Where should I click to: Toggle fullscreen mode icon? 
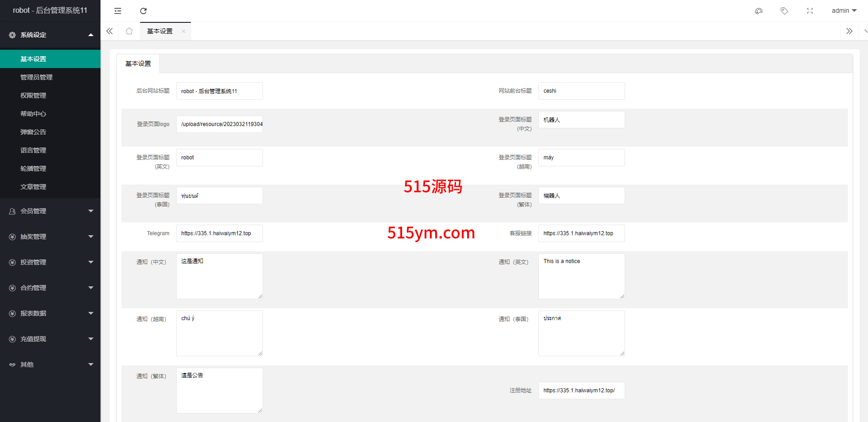(x=810, y=11)
